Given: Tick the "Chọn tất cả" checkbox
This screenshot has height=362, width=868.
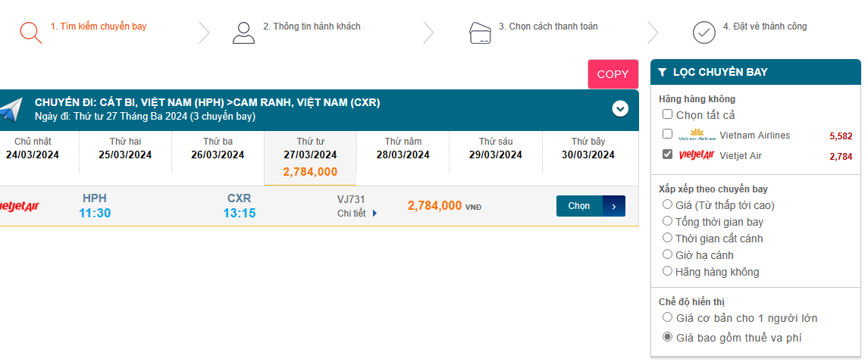Looking at the screenshot, I should (667, 114).
